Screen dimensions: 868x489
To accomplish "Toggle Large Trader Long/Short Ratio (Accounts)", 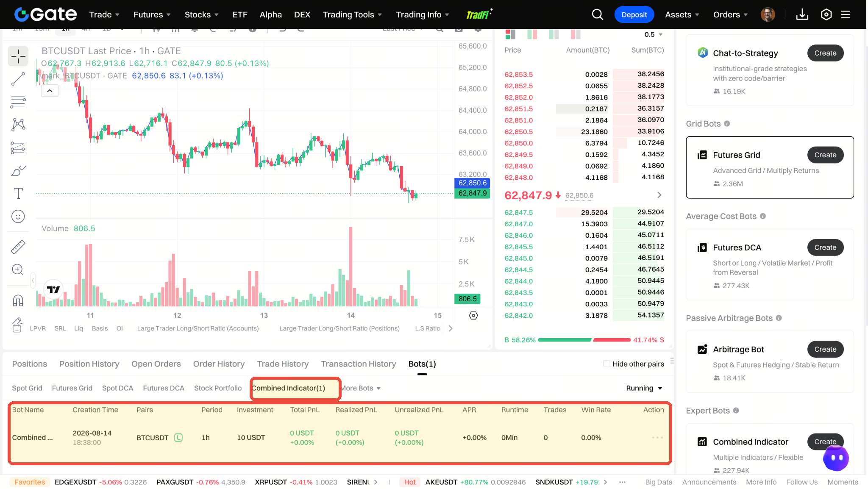I will coord(198,328).
